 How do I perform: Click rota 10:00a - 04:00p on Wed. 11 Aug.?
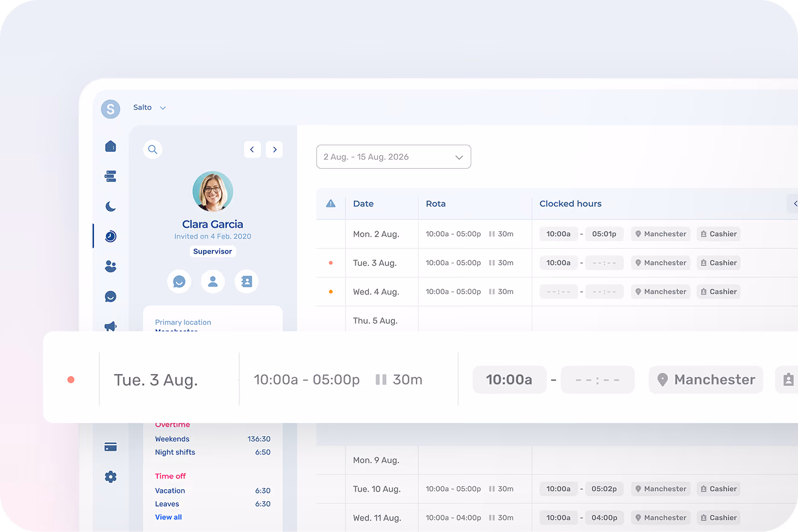point(453,518)
